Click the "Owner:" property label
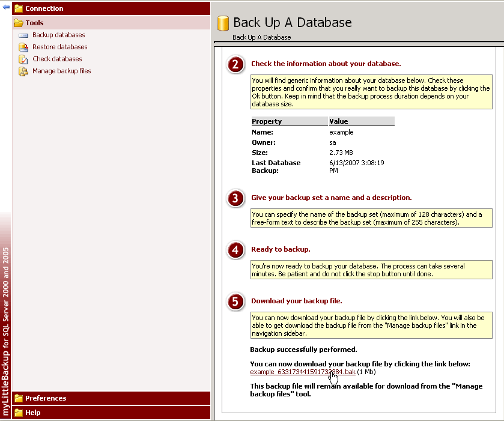Image resolution: width=504 pixels, height=421 pixels. point(264,142)
